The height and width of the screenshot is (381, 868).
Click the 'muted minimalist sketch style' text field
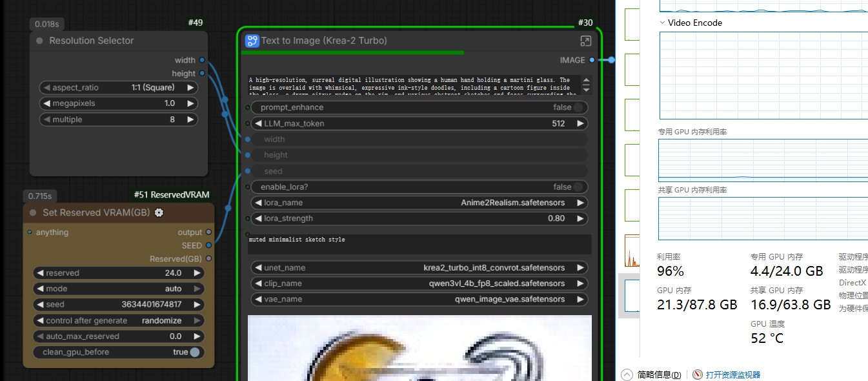coord(419,244)
